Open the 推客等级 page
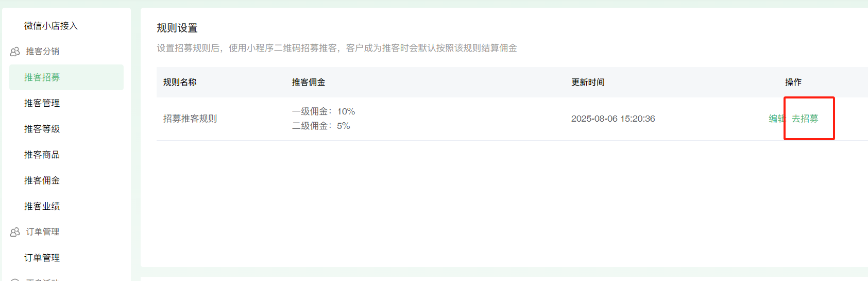The image size is (868, 281). (42, 129)
